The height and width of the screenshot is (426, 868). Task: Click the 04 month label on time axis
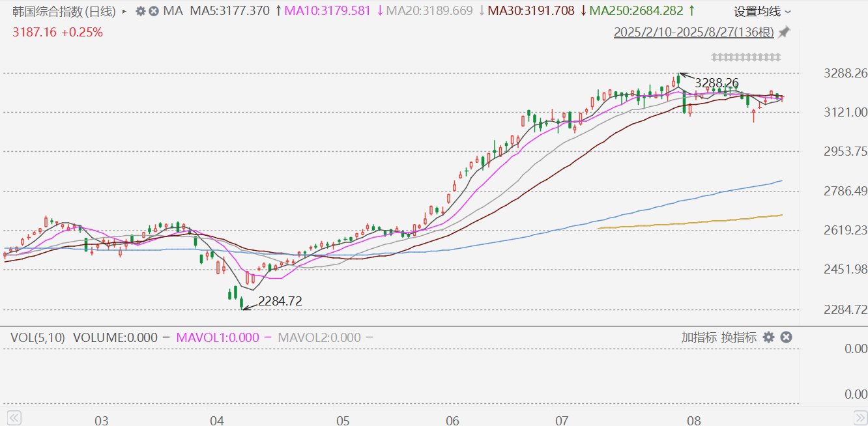(x=217, y=420)
